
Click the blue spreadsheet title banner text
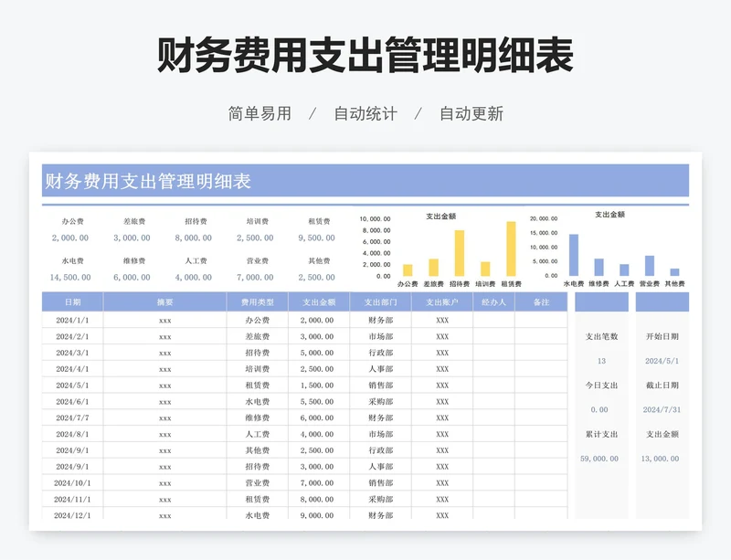pyautogui.click(x=148, y=181)
